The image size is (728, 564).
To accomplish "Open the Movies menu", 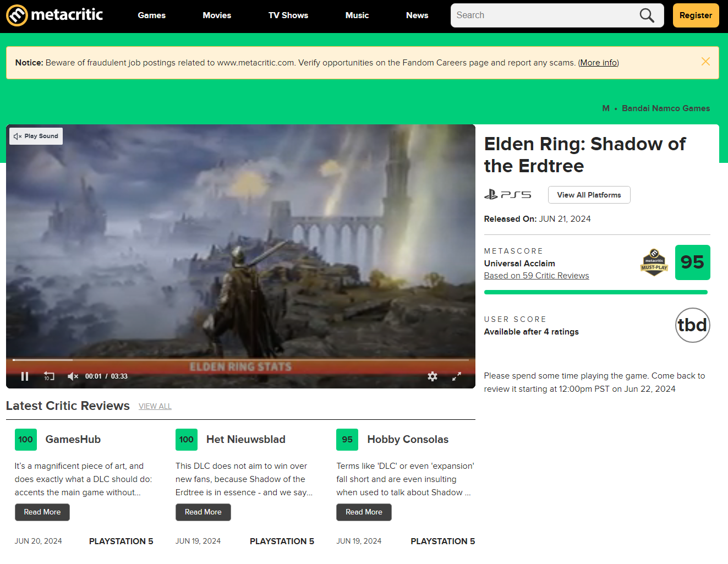I will 217,15.
